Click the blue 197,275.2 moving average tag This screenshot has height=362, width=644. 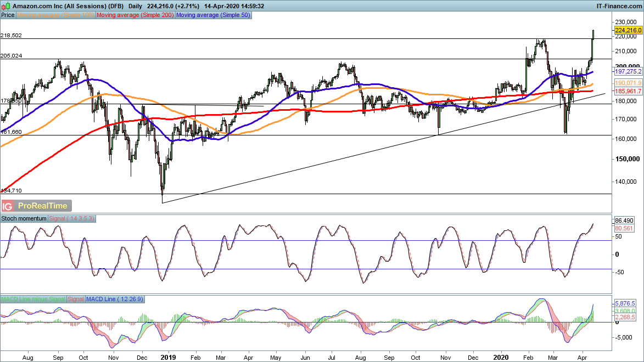628,71
